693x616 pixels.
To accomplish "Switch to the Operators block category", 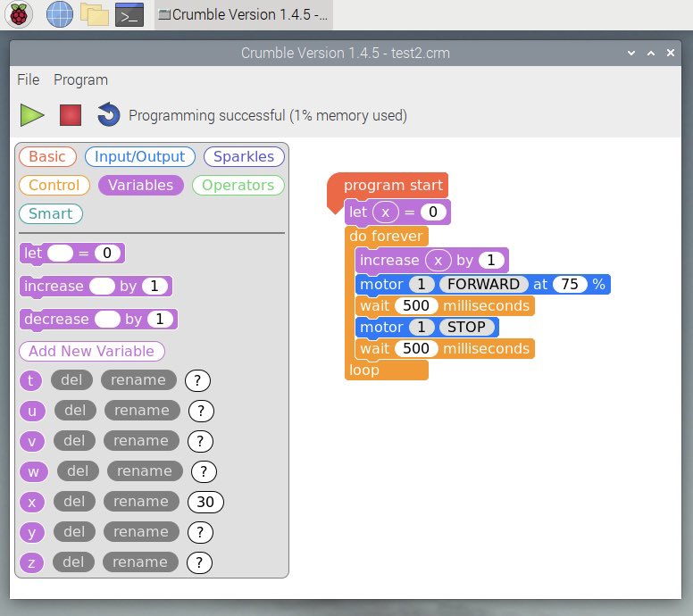I will (x=238, y=185).
